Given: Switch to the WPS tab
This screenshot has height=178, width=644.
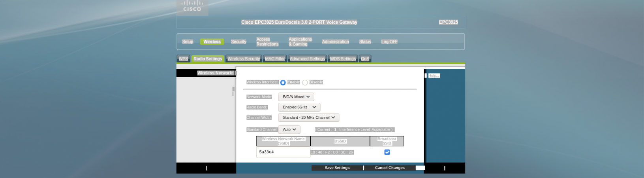Looking at the screenshot, I should pos(183,59).
